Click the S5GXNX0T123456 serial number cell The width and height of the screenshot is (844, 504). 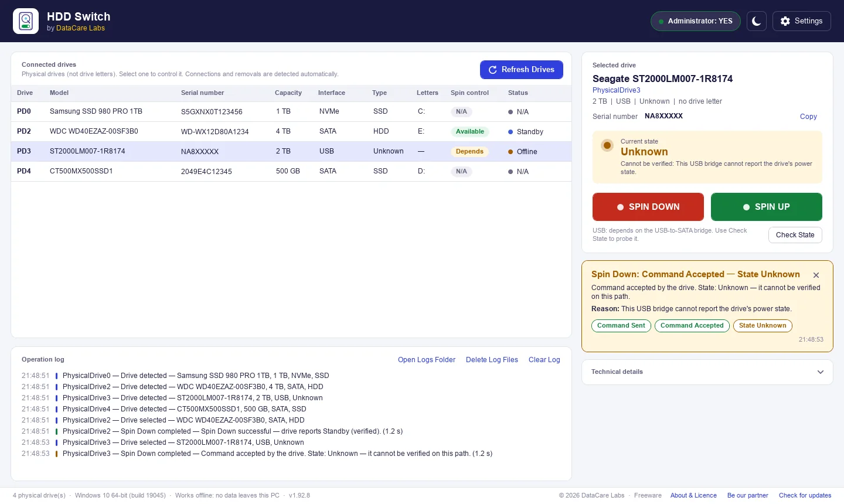[x=212, y=112]
